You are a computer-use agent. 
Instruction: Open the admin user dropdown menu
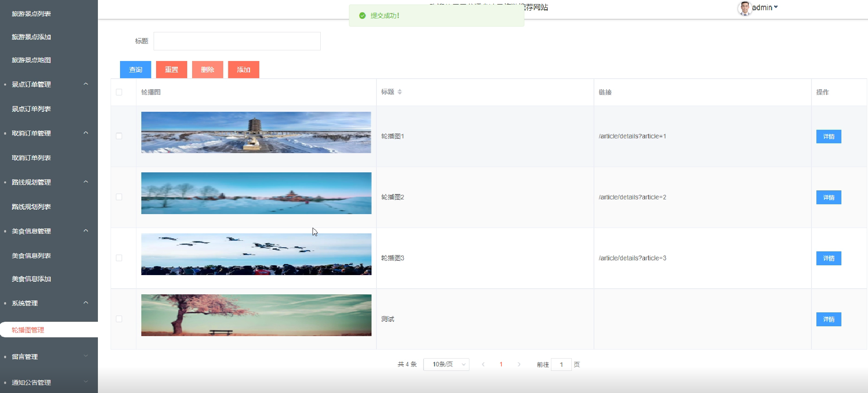(x=764, y=7)
